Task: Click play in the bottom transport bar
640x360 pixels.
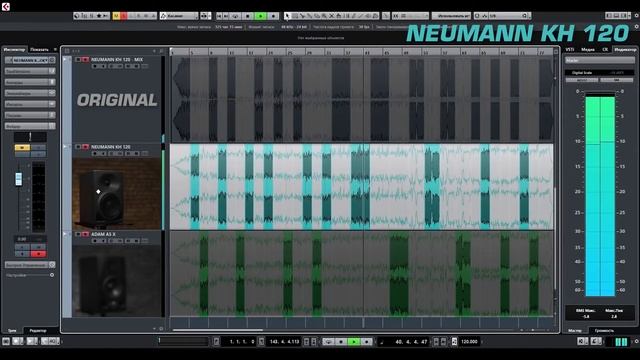Action: coord(354,342)
